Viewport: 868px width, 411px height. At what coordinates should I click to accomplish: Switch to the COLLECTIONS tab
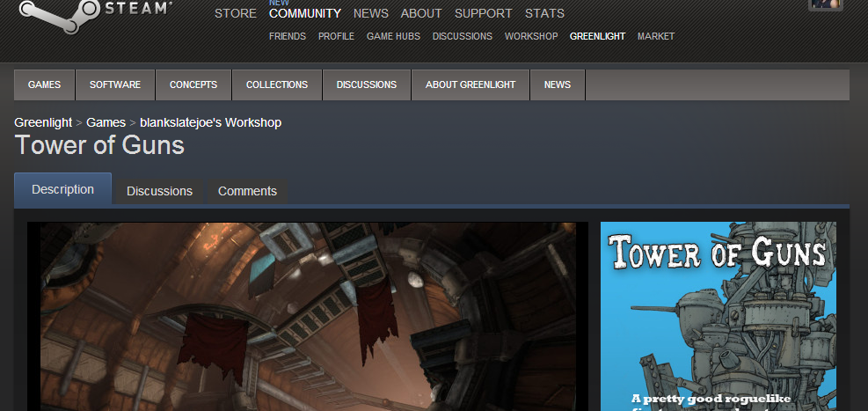277,84
